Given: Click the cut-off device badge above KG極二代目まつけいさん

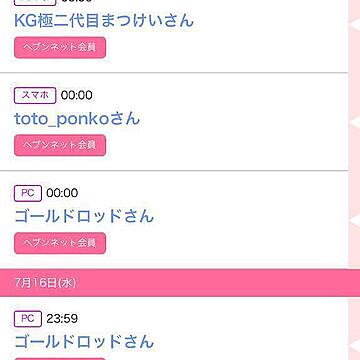Looking at the screenshot, I should (35, 3).
